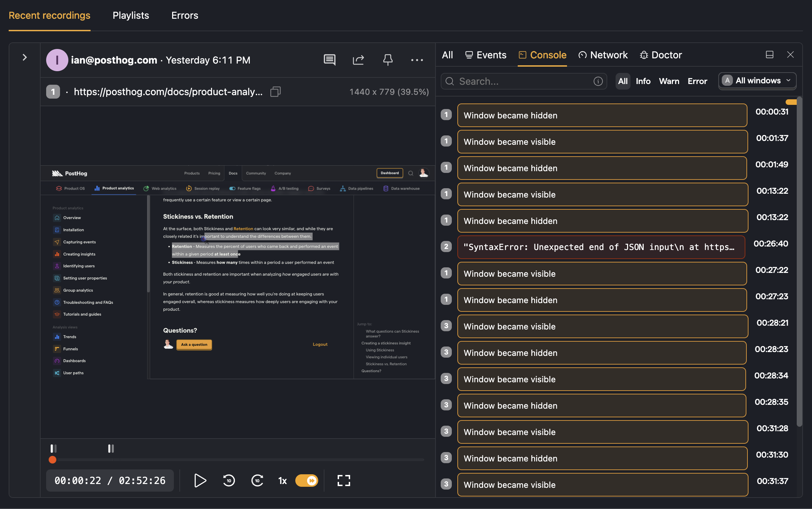Click the Retention link in the article

(x=243, y=229)
